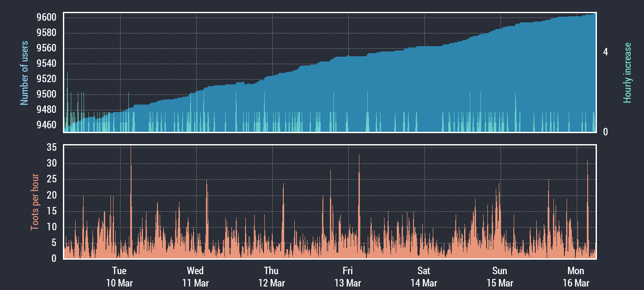Click the 9460 tick on users axis
Viewport: 644px width, 290px height.
pyautogui.click(x=46, y=125)
